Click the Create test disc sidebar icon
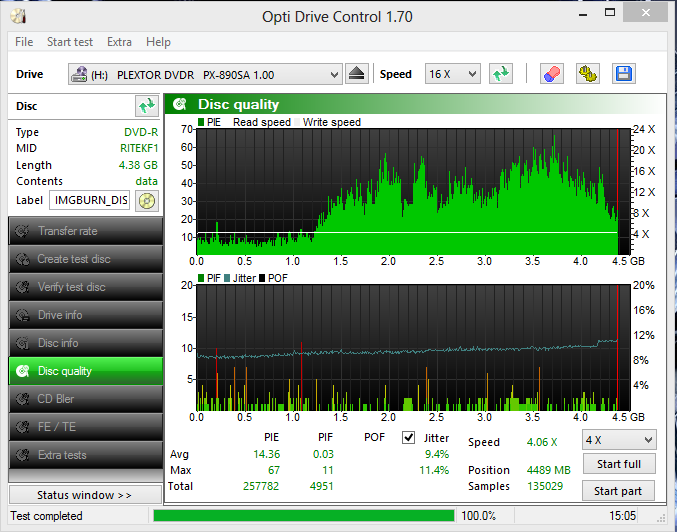 pos(22,259)
